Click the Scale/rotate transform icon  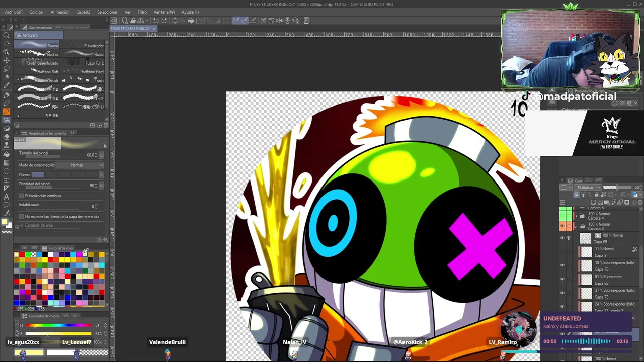tap(199, 21)
